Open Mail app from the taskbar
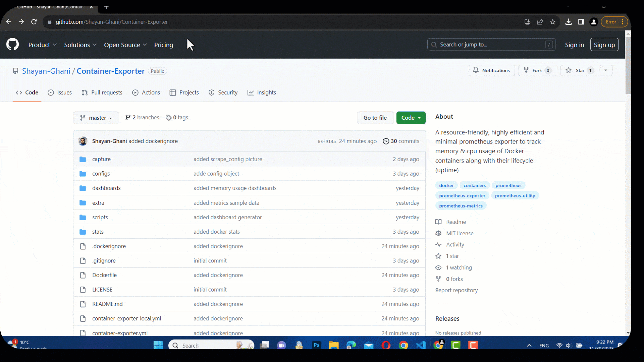Image resolution: width=644 pixels, height=362 pixels. (369, 345)
